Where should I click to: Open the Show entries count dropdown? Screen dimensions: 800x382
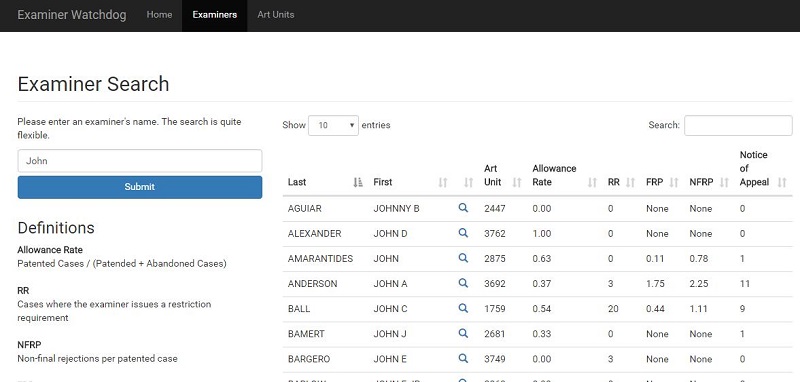tap(333, 125)
